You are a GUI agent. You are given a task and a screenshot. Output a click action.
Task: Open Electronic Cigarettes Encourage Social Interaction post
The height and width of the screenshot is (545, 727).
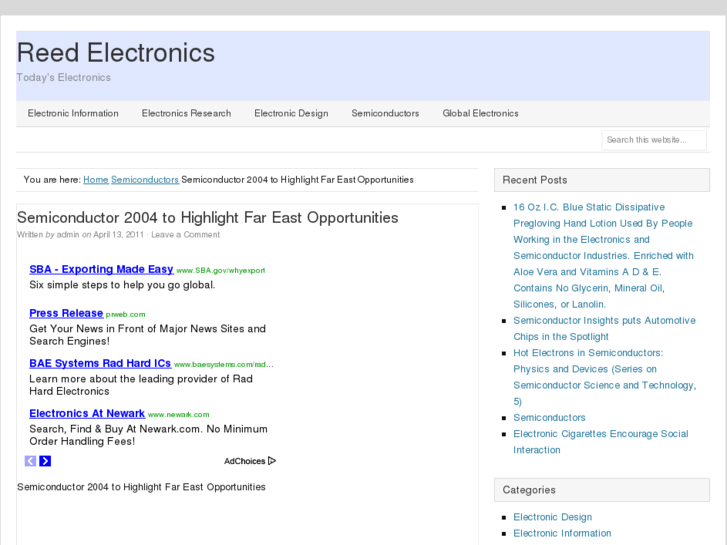[600, 442]
